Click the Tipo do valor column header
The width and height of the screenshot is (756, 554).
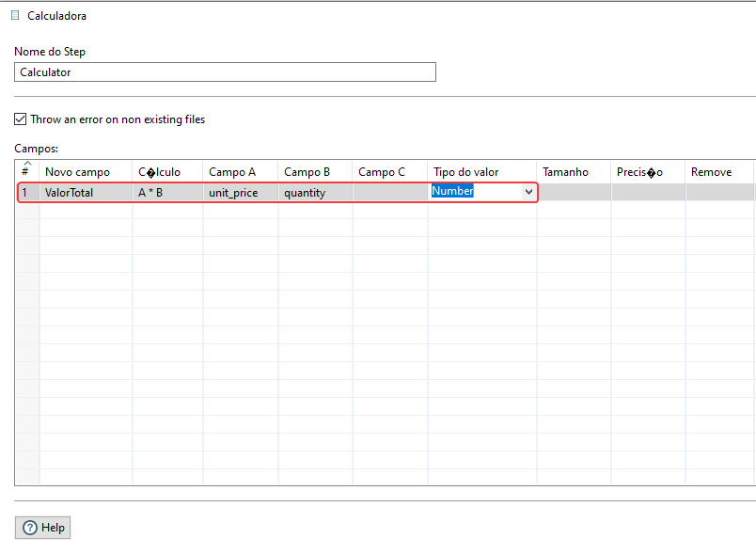click(x=482, y=171)
